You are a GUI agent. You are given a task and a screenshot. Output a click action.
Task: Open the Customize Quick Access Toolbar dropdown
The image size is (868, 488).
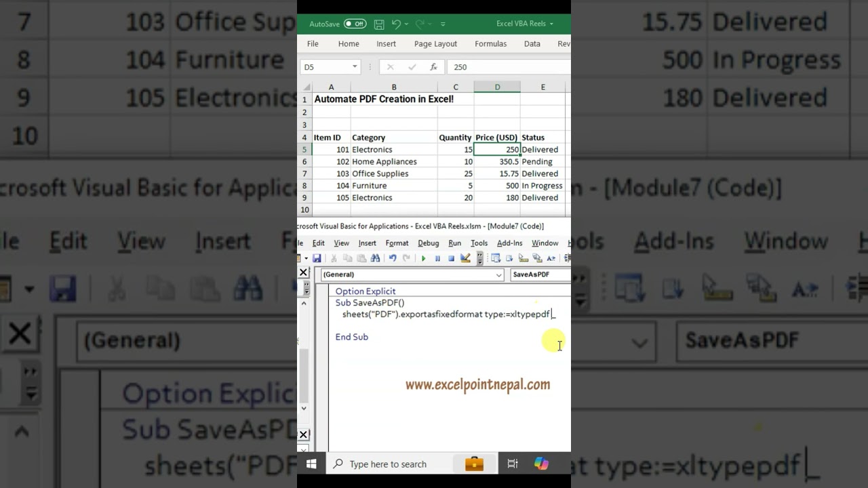(443, 24)
